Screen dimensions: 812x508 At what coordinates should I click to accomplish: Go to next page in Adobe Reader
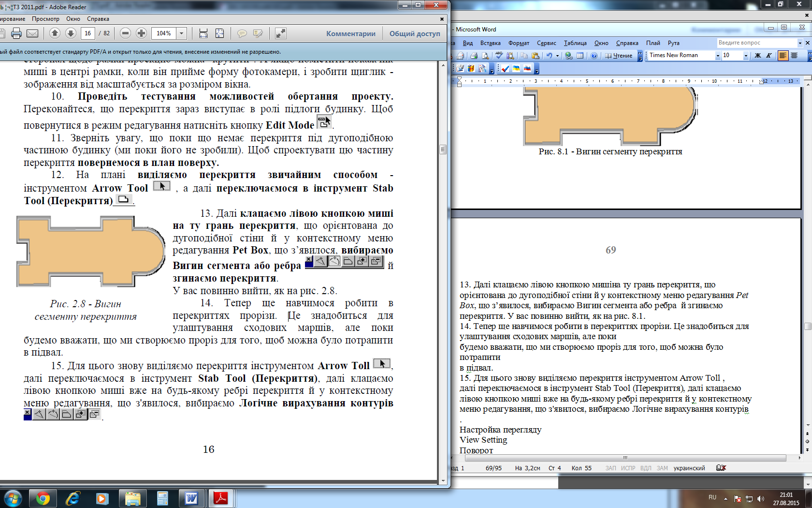coord(71,33)
